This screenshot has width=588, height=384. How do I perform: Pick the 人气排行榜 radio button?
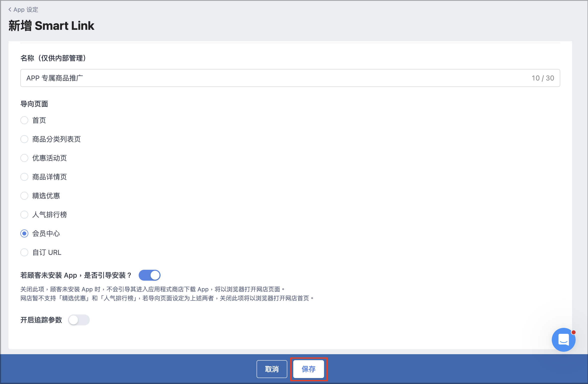24,215
